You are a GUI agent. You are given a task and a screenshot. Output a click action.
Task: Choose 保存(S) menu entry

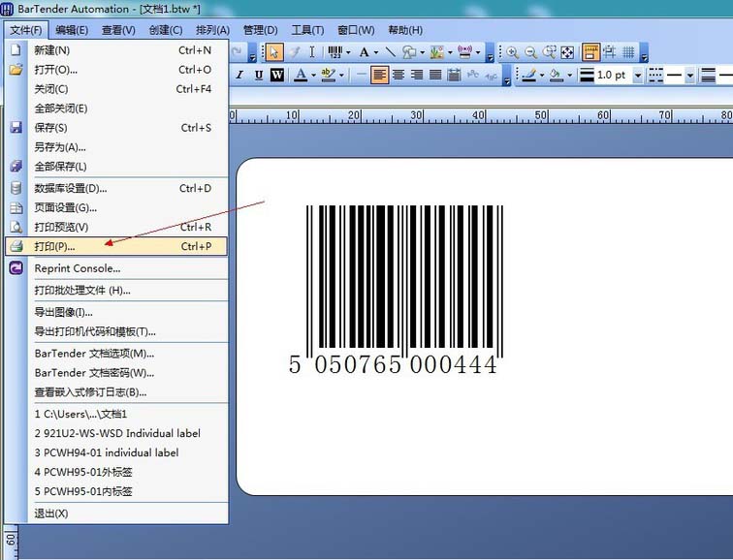tap(116, 128)
